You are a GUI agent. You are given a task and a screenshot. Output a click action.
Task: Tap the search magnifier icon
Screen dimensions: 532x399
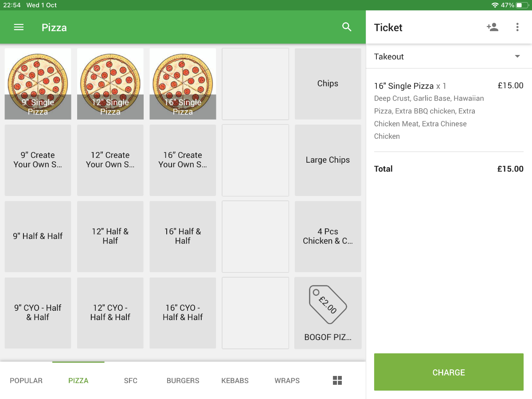[x=347, y=27]
